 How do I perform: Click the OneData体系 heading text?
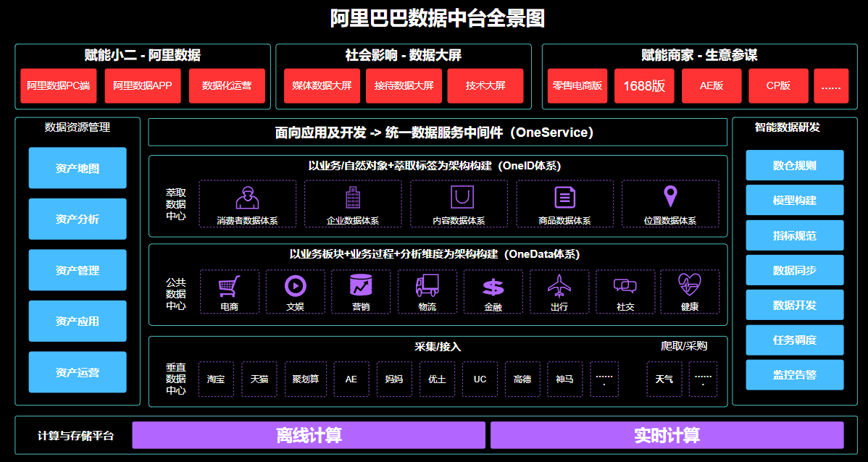tap(435, 254)
